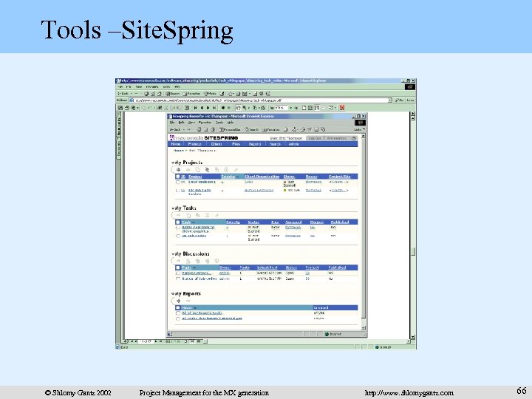Sort projects by Client Organization column
The width and height of the screenshot is (532, 399).
click(262, 177)
